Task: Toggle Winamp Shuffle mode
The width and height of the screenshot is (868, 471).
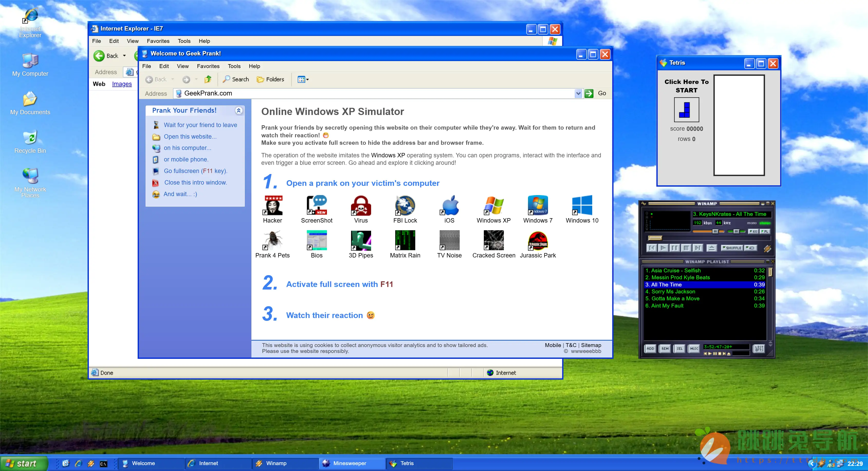Action: coord(732,248)
